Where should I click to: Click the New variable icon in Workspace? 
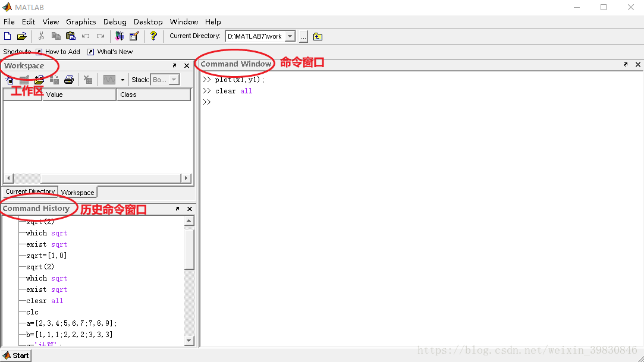point(10,80)
